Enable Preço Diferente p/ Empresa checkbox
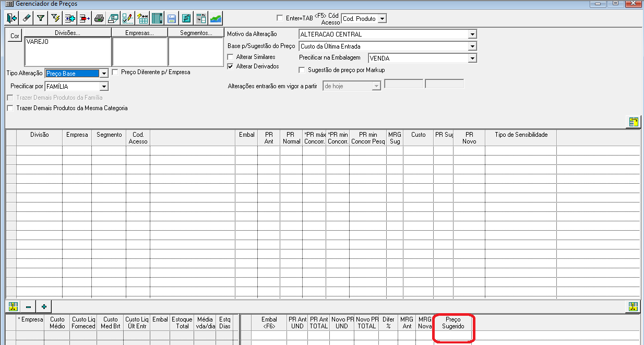Screen dimensions: 644x345 [x=116, y=72]
